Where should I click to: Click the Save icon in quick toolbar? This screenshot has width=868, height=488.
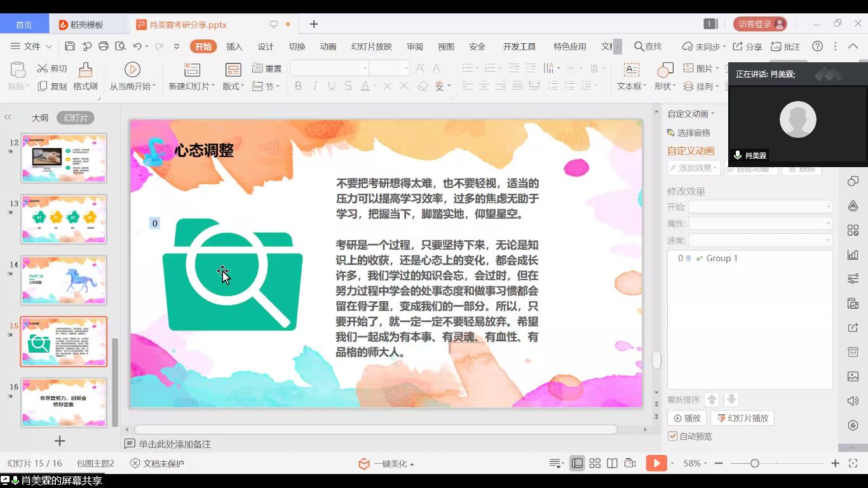coord(70,46)
